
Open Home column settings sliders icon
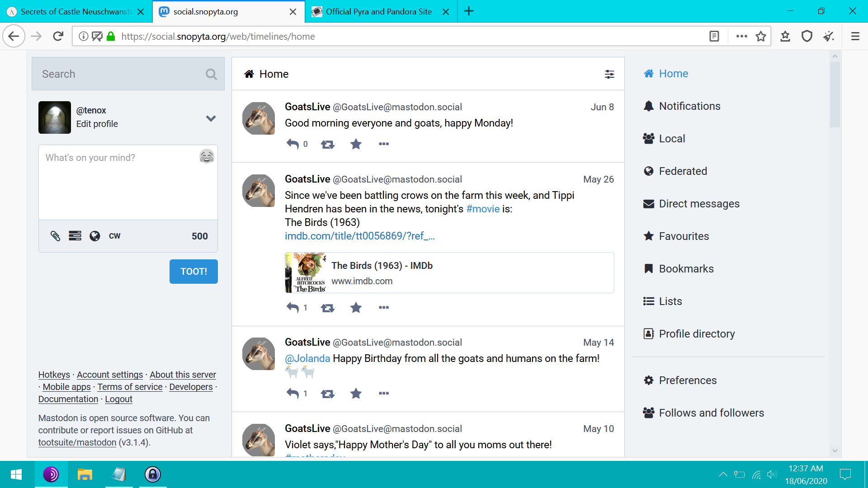[x=609, y=74]
